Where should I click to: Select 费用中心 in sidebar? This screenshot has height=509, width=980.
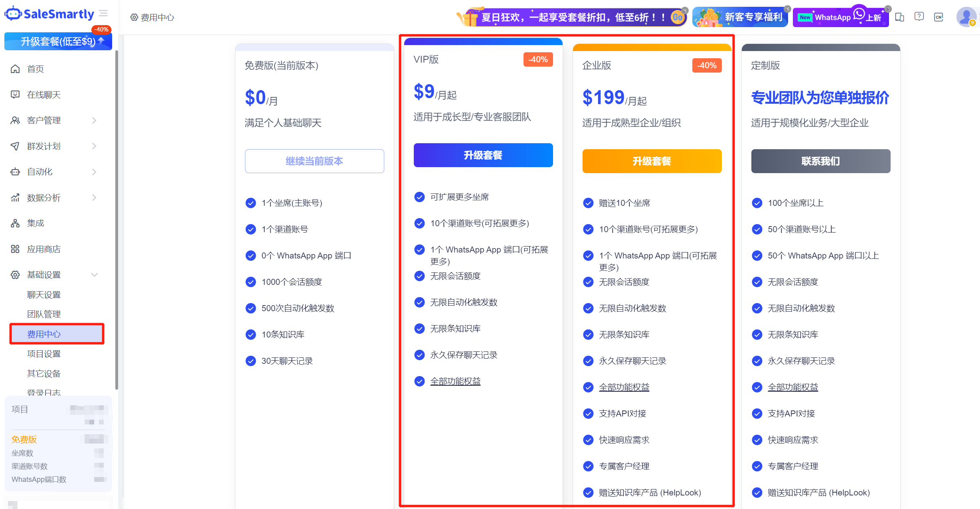click(44, 334)
